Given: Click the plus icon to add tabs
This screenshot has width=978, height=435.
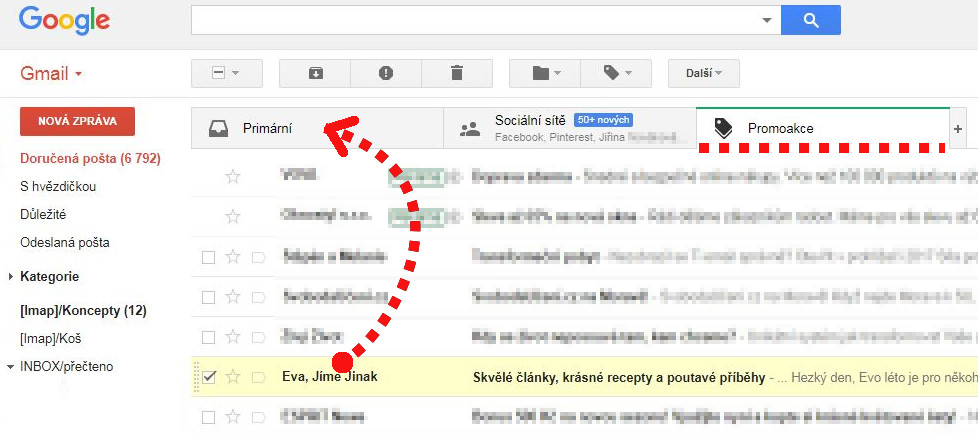Looking at the screenshot, I should click(x=958, y=129).
